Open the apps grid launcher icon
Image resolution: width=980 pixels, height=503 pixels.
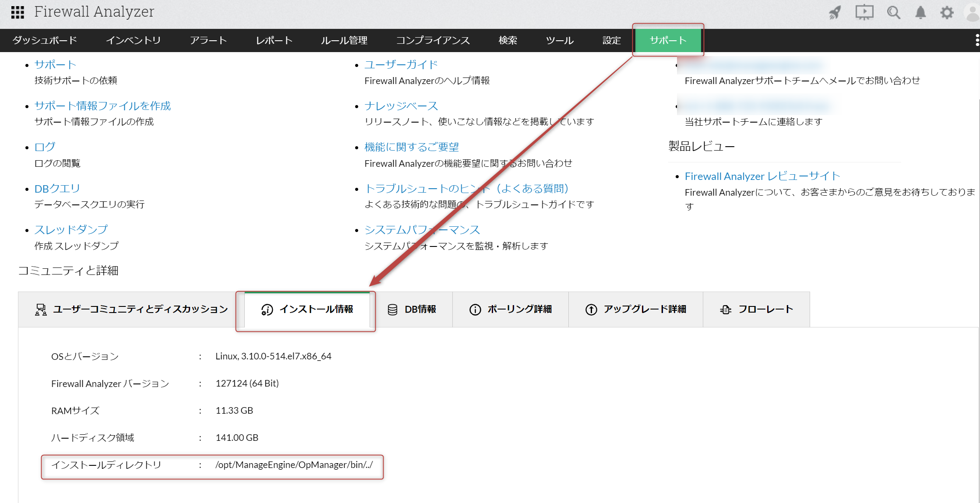point(18,12)
